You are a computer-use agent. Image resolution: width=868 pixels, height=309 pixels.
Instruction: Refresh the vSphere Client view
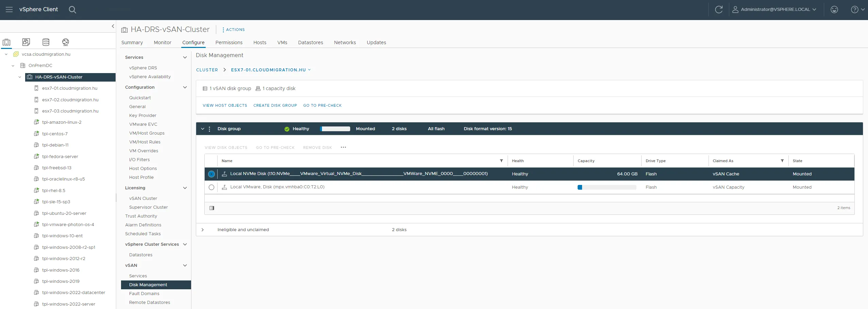coord(719,10)
